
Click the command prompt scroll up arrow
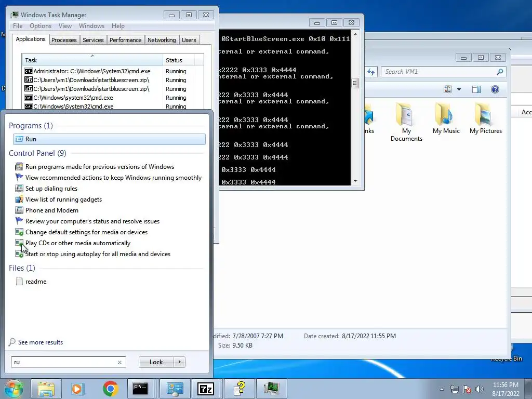point(355,34)
